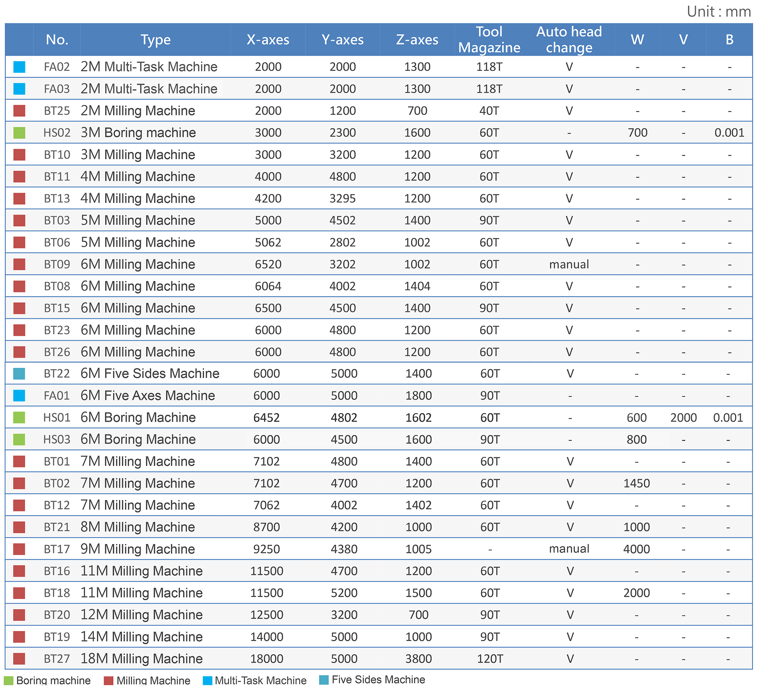The width and height of the screenshot is (758, 700).
Task: Click the 6M Five Axes Machine type cell
Action: (x=148, y=396)
